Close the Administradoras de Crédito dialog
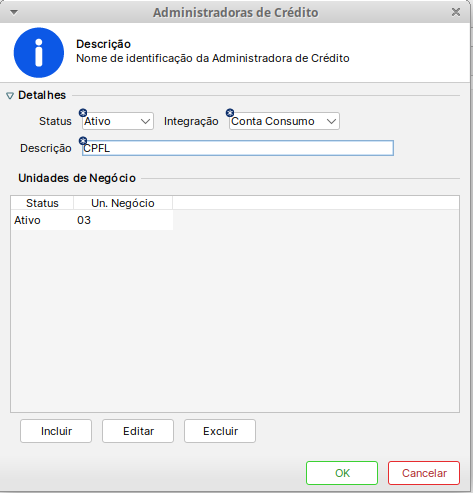 [456, 12]
